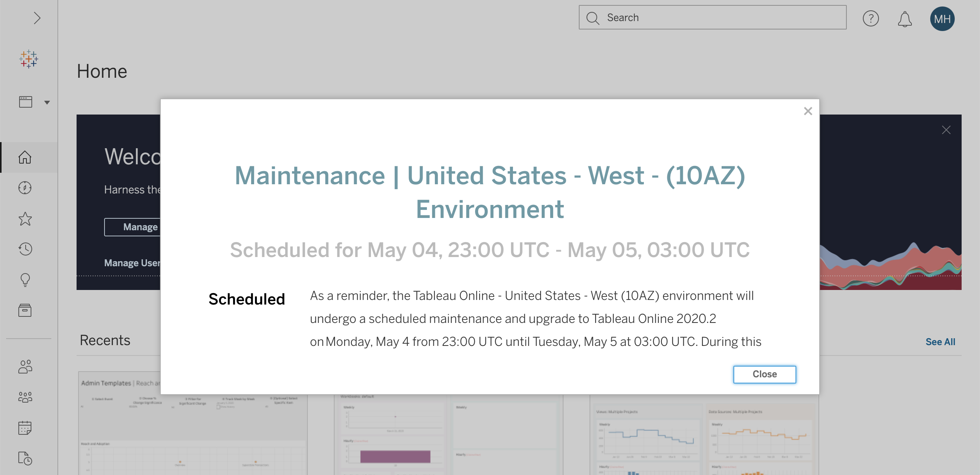Open Favorites star icon in sidebar
This screenshot has width=980, height=475.
pyautogui.click(x=25, y=219)
